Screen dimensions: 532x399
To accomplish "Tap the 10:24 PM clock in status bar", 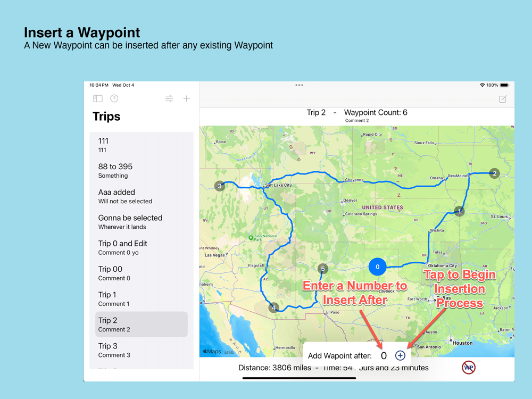I will pos(99,85).
